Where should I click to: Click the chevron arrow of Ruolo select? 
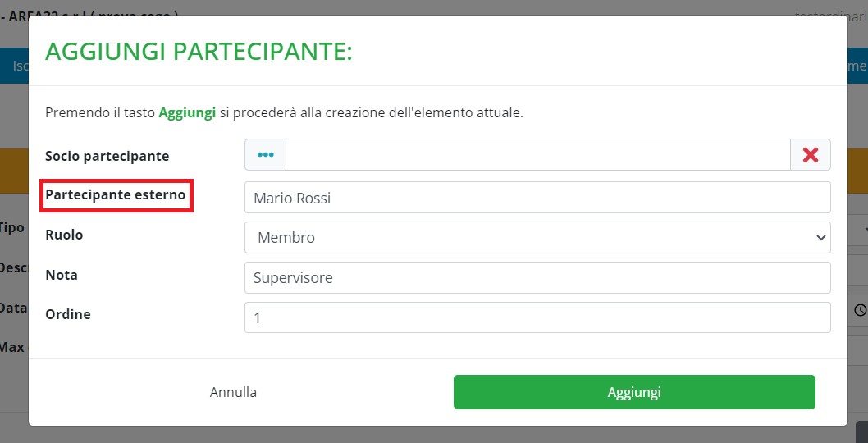(x=820, y=238)
